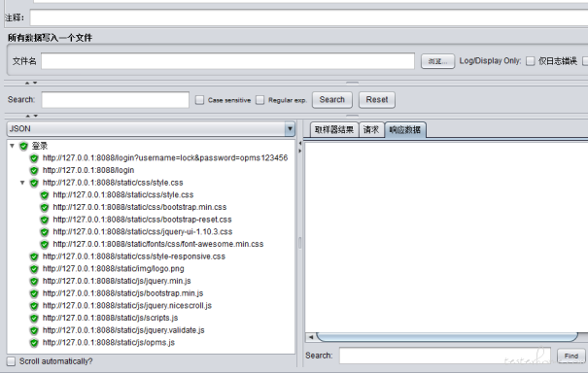Click the Reset button
This screenshot has height=374, width=588.
point(377,100)
